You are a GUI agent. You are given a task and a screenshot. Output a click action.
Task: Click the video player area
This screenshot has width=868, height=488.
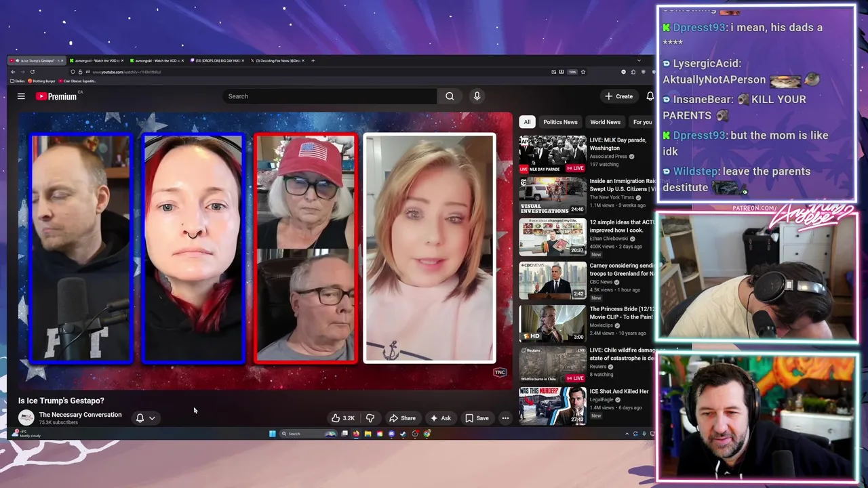265,251
